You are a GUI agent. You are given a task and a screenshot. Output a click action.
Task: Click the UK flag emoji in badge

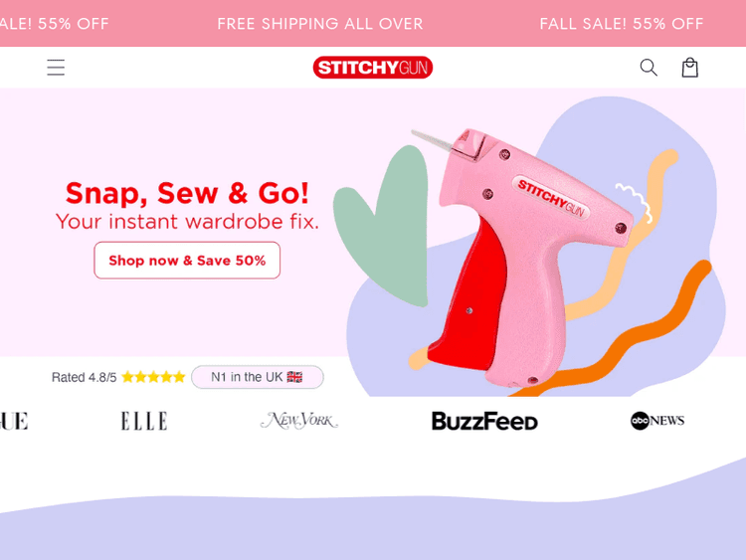(294, 377)
